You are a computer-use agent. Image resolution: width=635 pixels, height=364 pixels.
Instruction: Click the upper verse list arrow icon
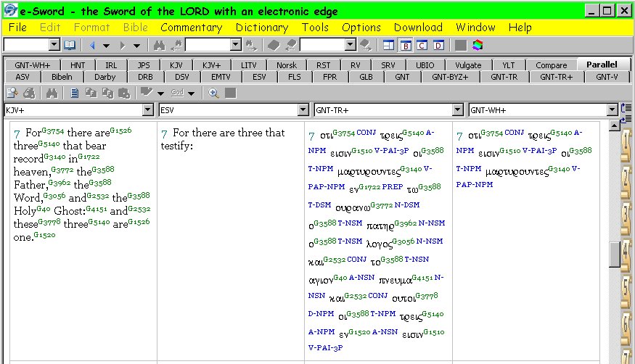click(x=626, y=108)
